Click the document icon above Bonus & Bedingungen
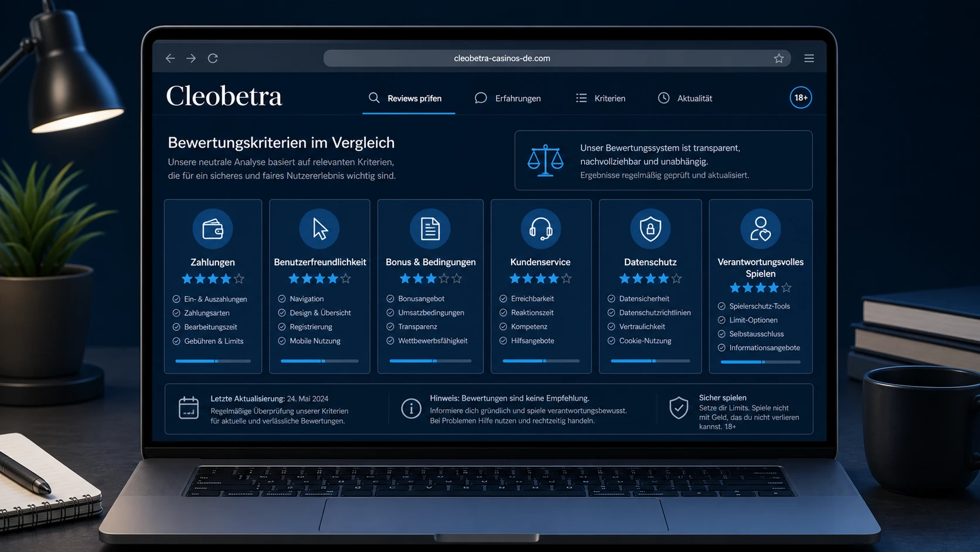Viewport: 980px width, 552px height. click(430, 229)
